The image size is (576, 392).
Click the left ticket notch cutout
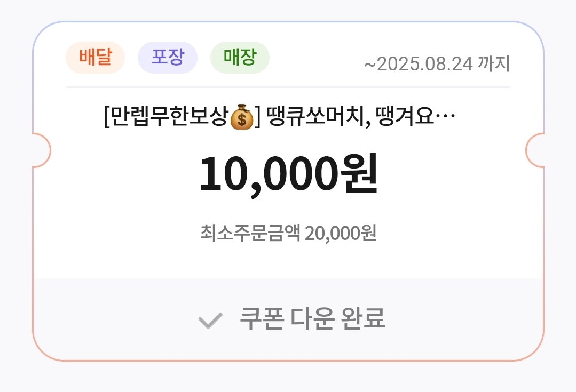[x=41, y=150]
